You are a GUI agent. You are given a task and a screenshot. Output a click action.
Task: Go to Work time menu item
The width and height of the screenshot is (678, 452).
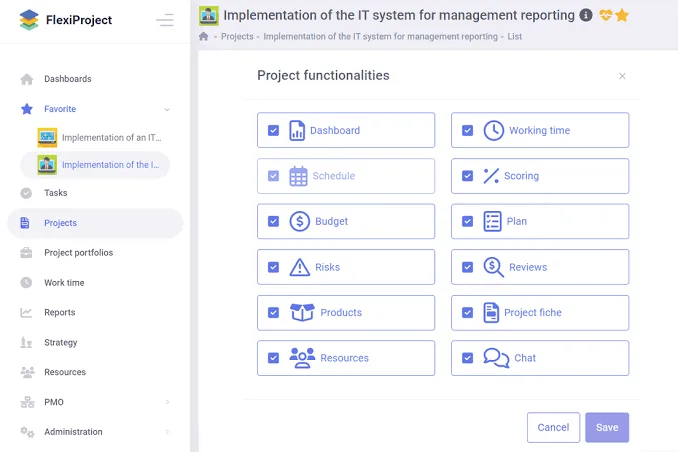[64, 282]
